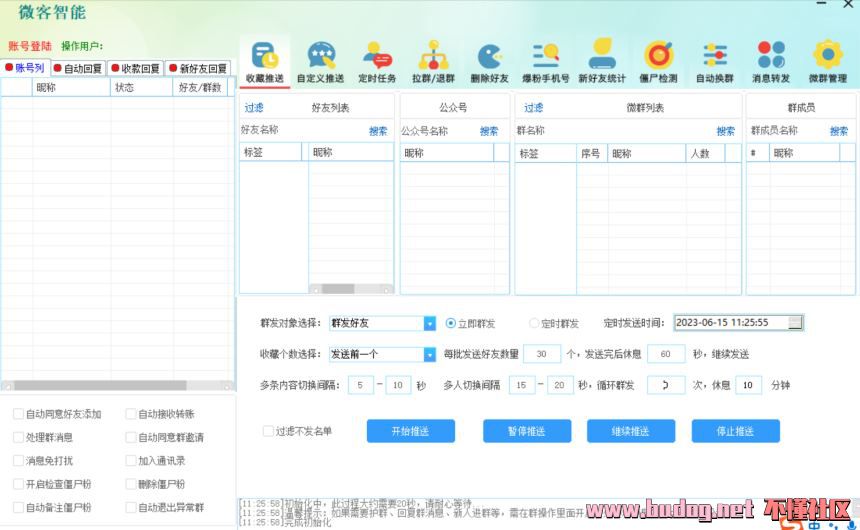860x530 pixels.
Task: Open the 群发对象选择 dropdown
Action: click(429, 324)
